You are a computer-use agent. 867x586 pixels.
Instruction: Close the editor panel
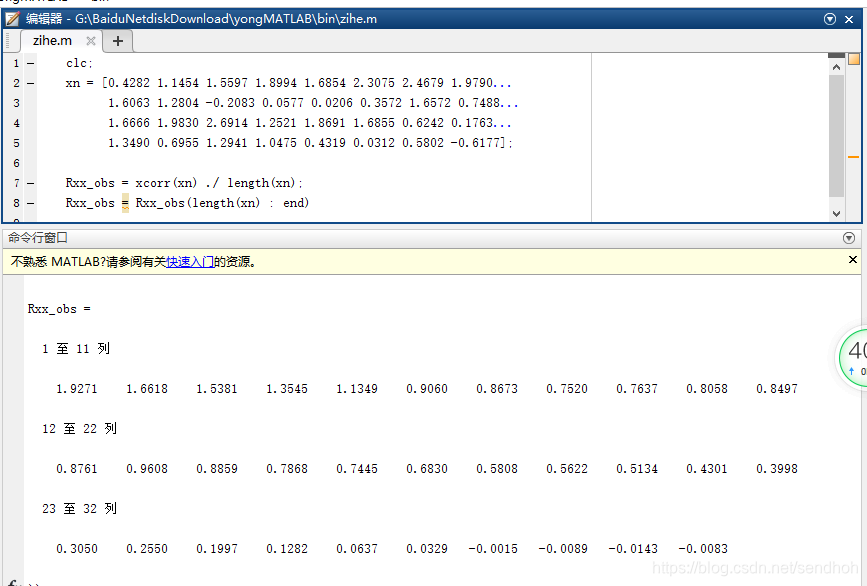tap(849, 19)
